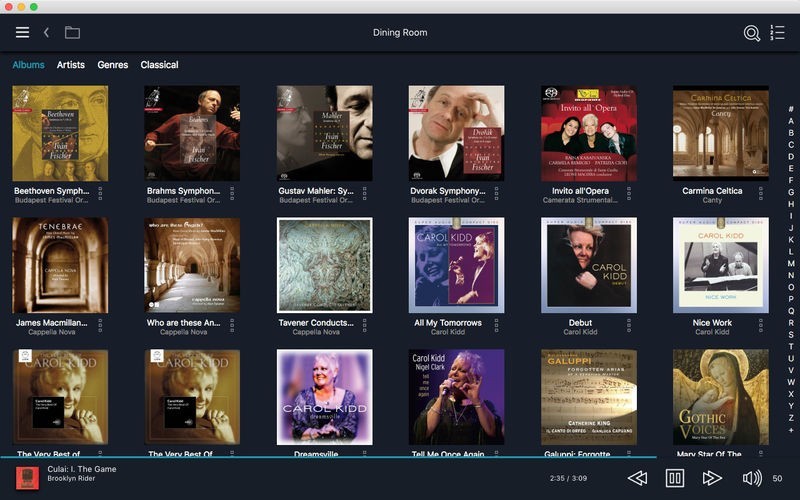
Task: Pause the current track
Action: (x=675, y=478)
